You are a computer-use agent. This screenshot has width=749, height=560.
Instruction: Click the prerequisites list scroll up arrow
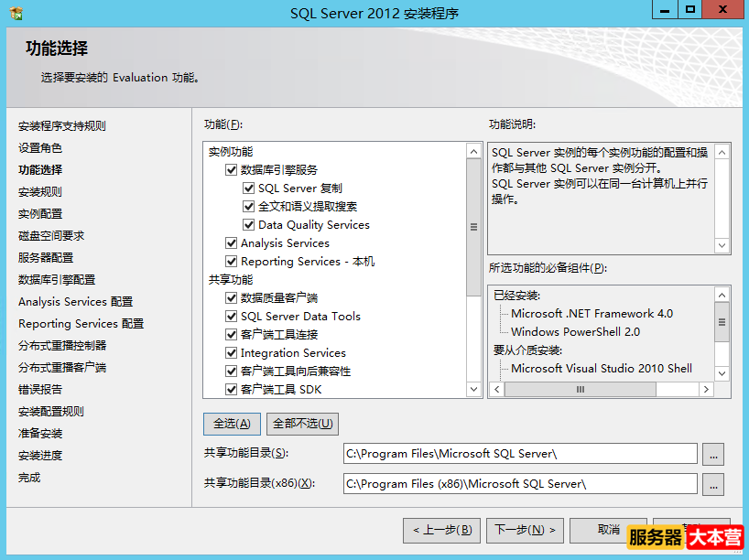click(x=722, y=295)
